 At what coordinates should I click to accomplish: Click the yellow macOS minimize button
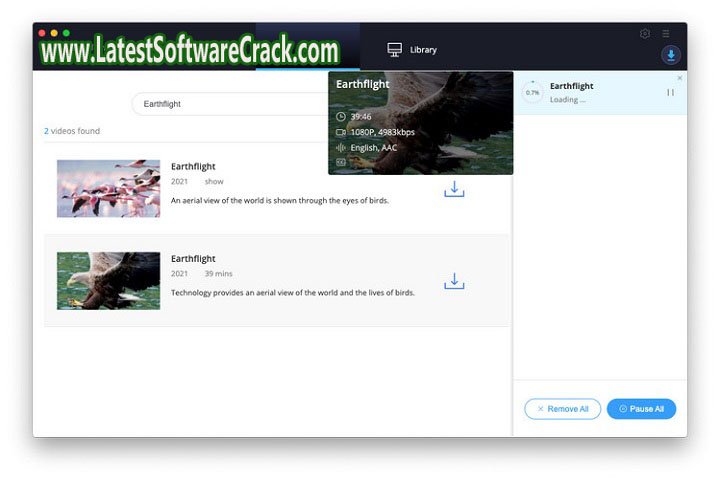point(54,33)
